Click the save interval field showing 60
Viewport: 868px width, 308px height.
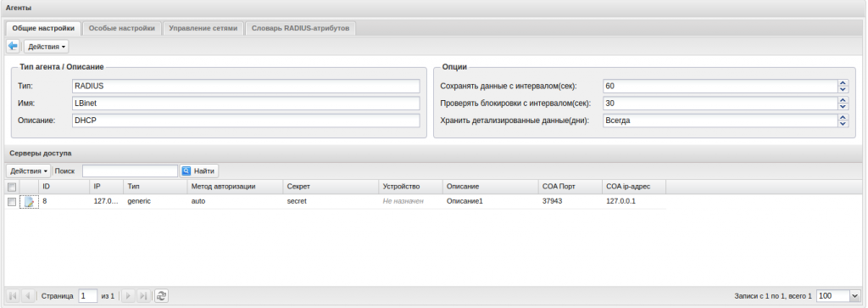tap(721, 86)
